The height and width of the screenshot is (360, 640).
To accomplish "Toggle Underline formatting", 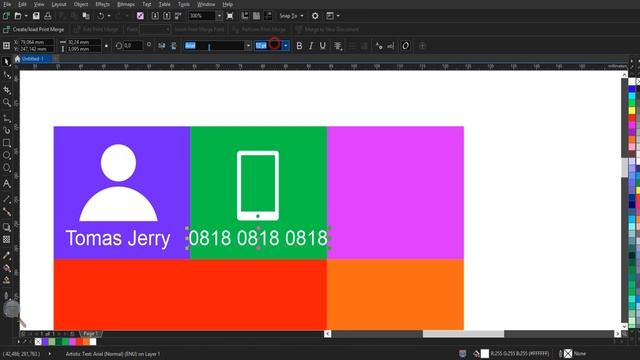I will [x=322, y=46].
